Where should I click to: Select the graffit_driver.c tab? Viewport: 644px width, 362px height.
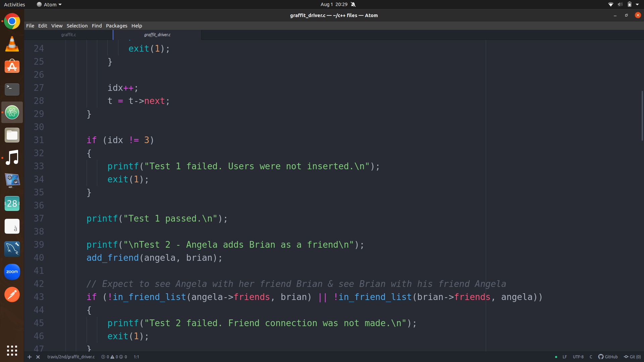click(x=157, y=35)
